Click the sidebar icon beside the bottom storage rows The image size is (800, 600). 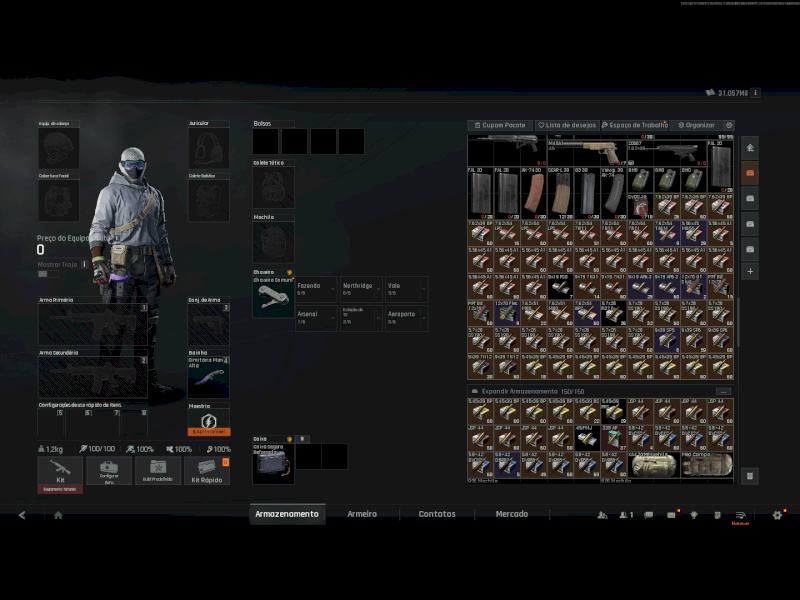(750, 476)
